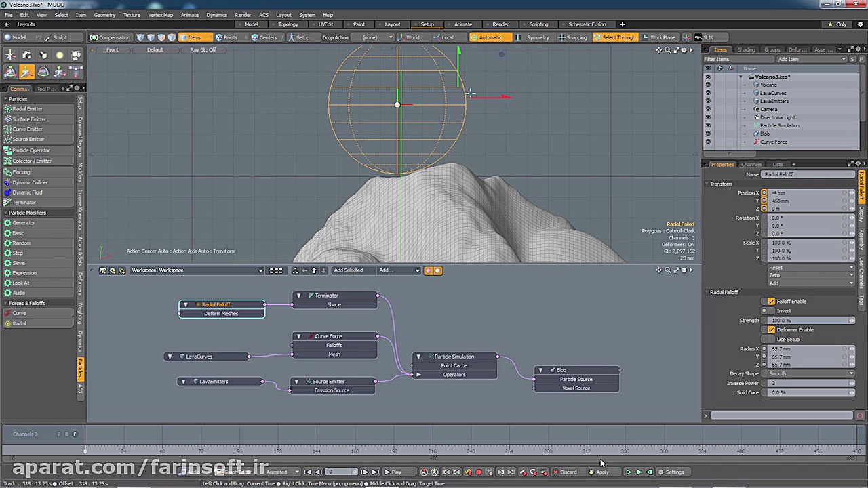Viewport: 868px width, 488px height.
Task: Enable Symmetry in the toolbar
Action: point(533,37)
